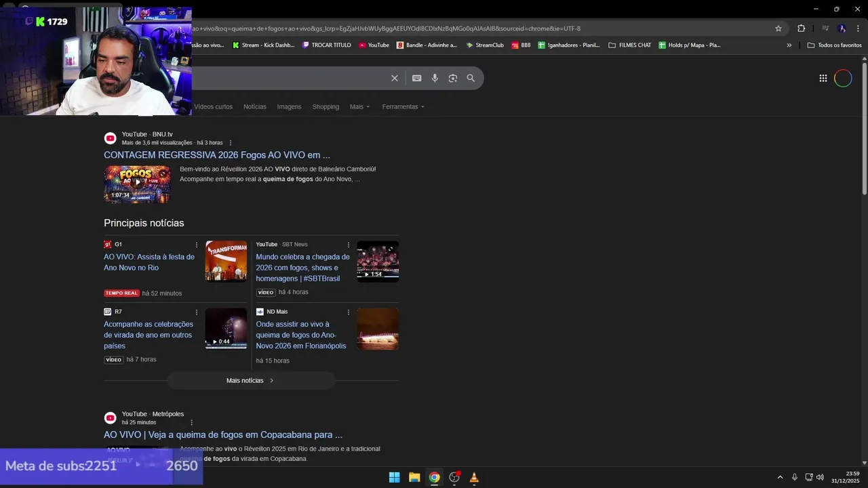Start voice search with the microphone icon

pyautogui.click(x=435, y=78)
